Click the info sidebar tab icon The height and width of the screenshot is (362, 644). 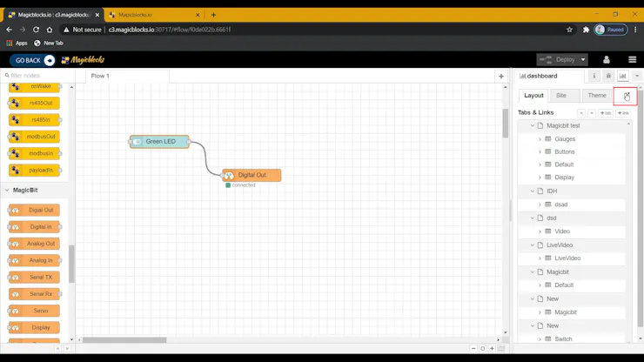click(594, 76)
